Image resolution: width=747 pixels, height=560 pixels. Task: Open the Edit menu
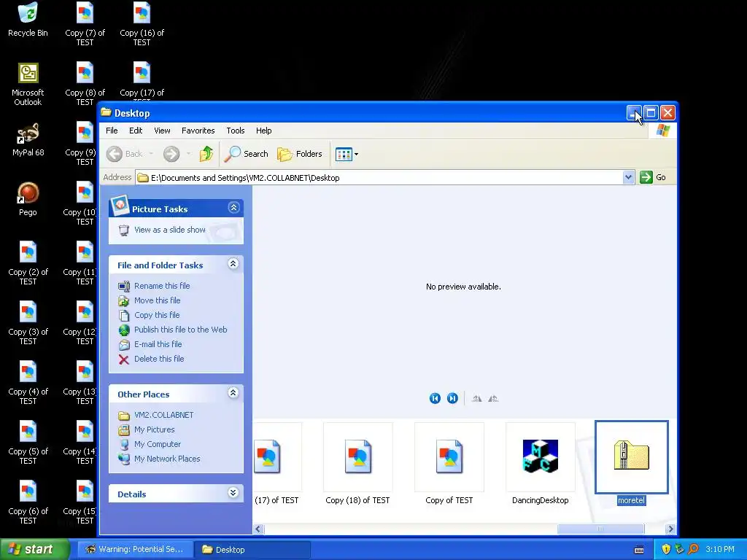(x=136, y=131)
